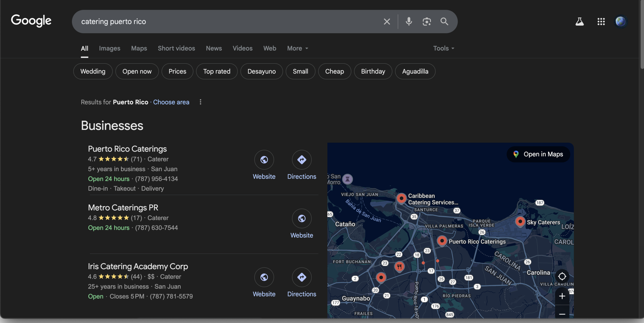Open the Tools dropdown
The height and width of the screenshot is (323, 644).
pos(444,48)
